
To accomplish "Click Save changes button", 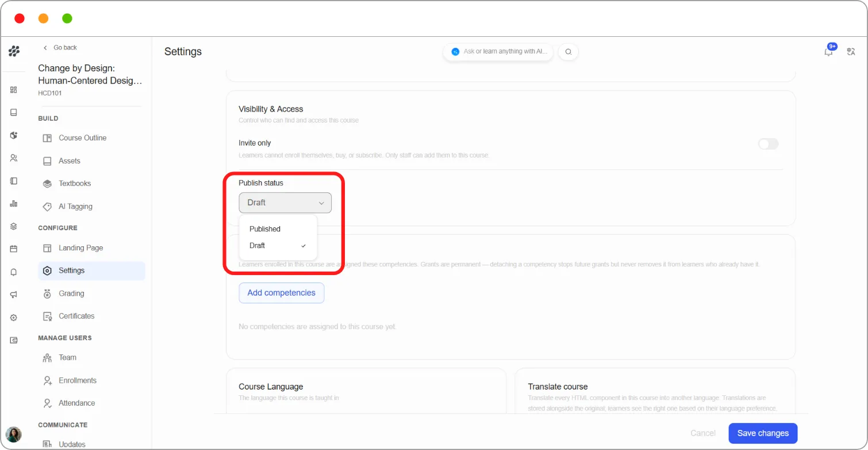I will coord(763,433).
